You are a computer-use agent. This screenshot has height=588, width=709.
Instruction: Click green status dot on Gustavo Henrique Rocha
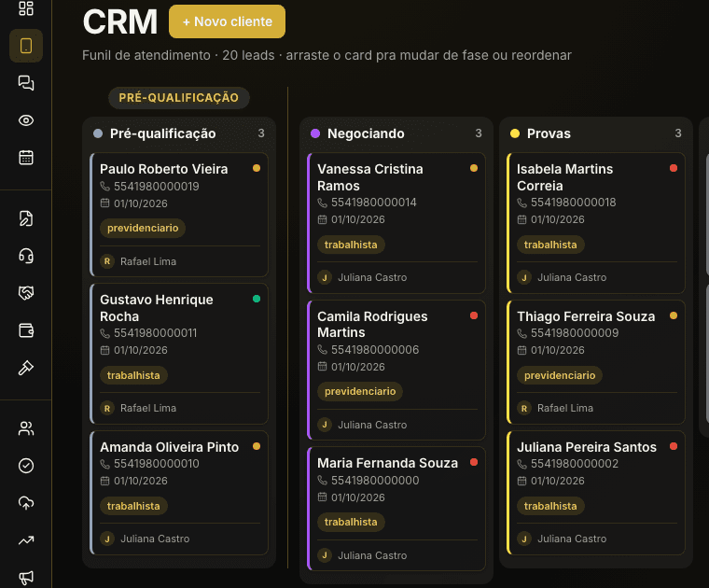tap(257, 299)
